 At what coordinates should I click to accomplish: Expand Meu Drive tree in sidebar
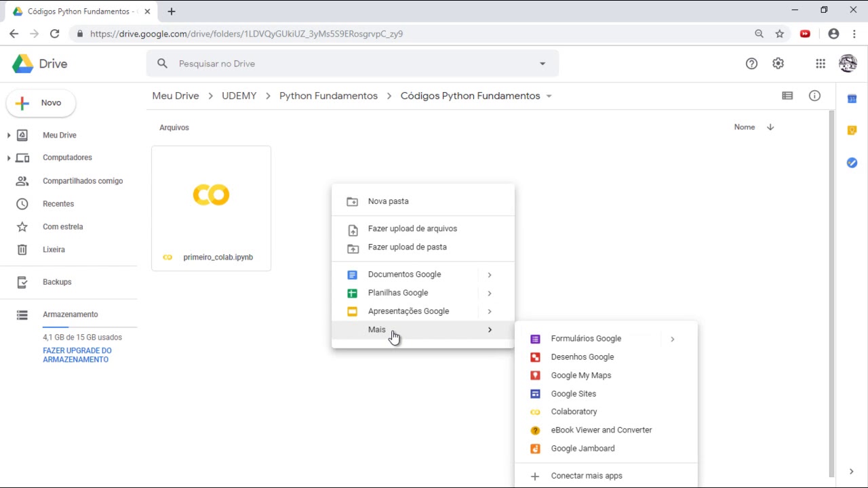tap(9, 136)
